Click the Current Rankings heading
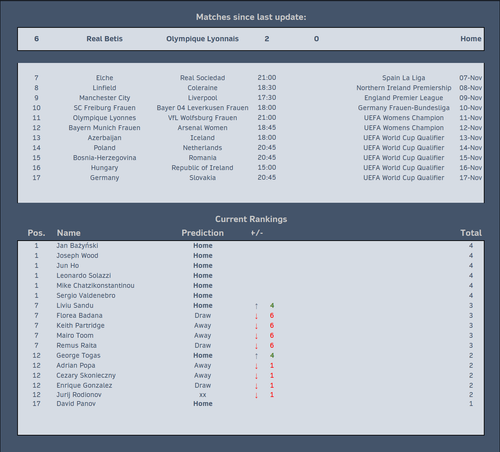The height and width of the screenshot is (452, 500). (x=251, y=219)
